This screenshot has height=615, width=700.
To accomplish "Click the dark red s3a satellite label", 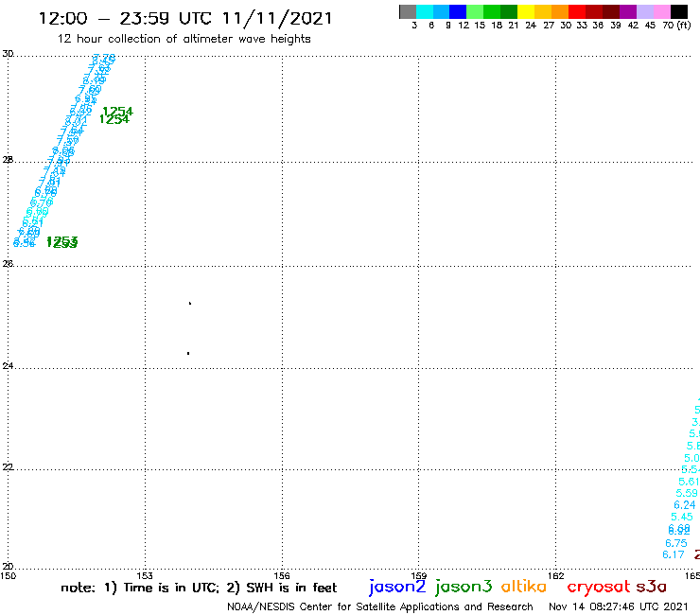I will coord(651,587).
